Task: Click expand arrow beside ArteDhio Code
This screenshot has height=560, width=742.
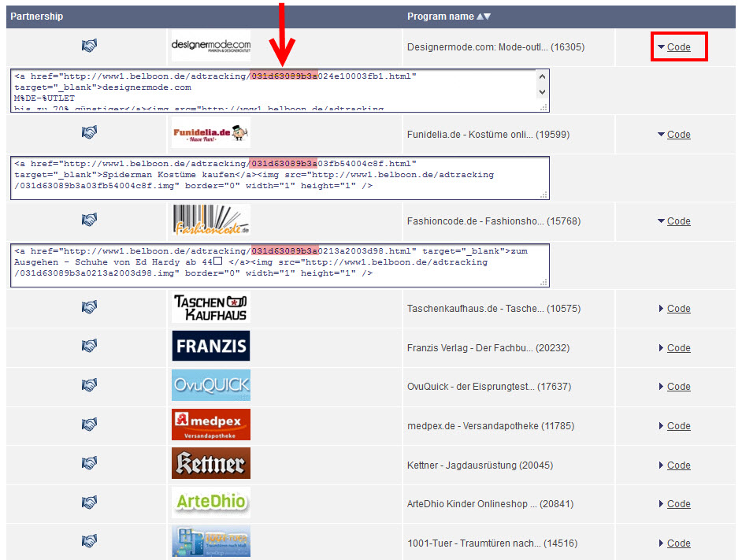Action: (661, 504)
